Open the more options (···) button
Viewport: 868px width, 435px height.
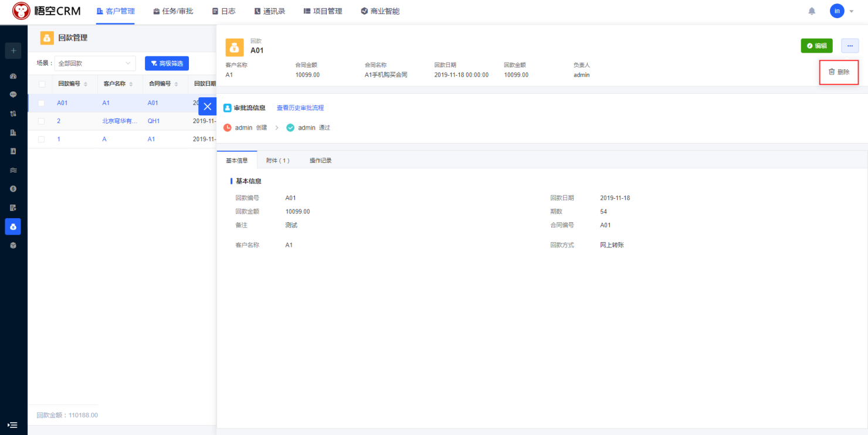[x=850, y=46]
